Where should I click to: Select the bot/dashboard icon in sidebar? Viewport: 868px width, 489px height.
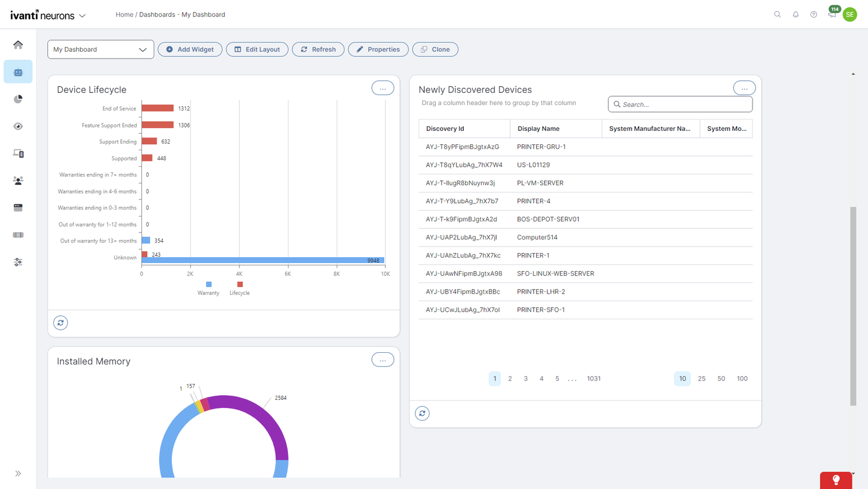pos(18,72)
